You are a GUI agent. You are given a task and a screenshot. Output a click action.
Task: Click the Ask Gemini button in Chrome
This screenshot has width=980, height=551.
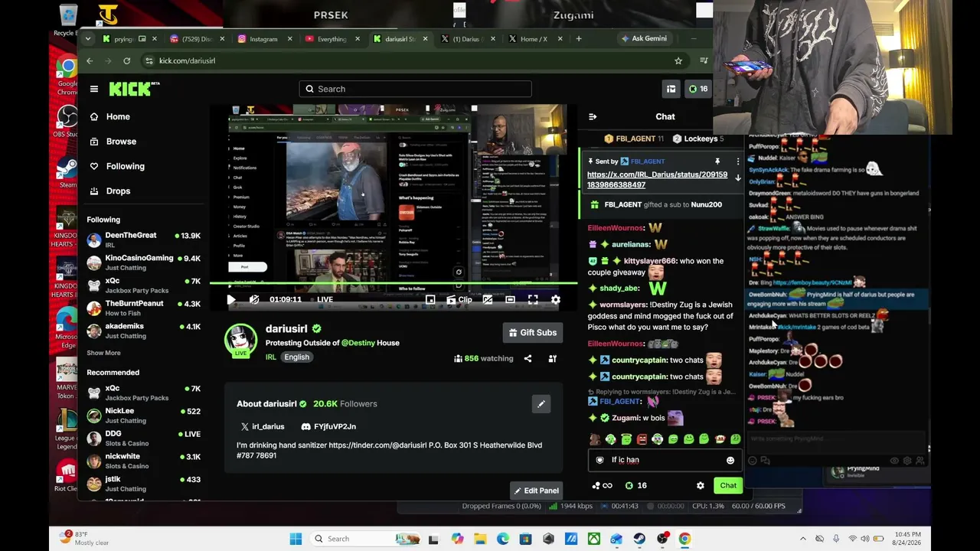(644, 38)
